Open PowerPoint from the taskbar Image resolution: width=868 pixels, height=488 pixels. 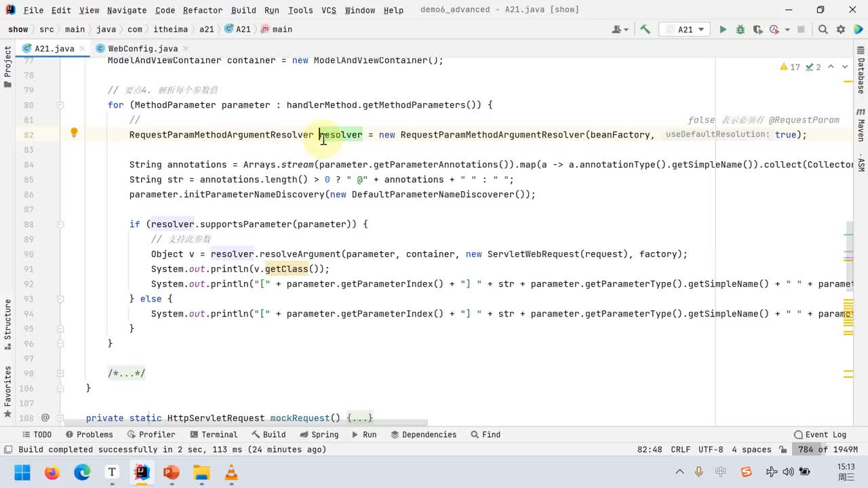172,472
